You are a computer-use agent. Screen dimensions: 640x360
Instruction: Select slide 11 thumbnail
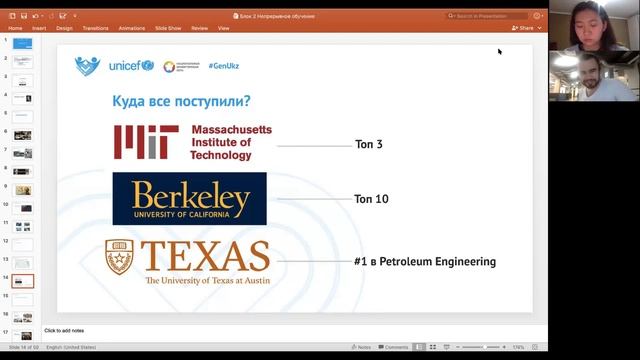tap(22, 227)
